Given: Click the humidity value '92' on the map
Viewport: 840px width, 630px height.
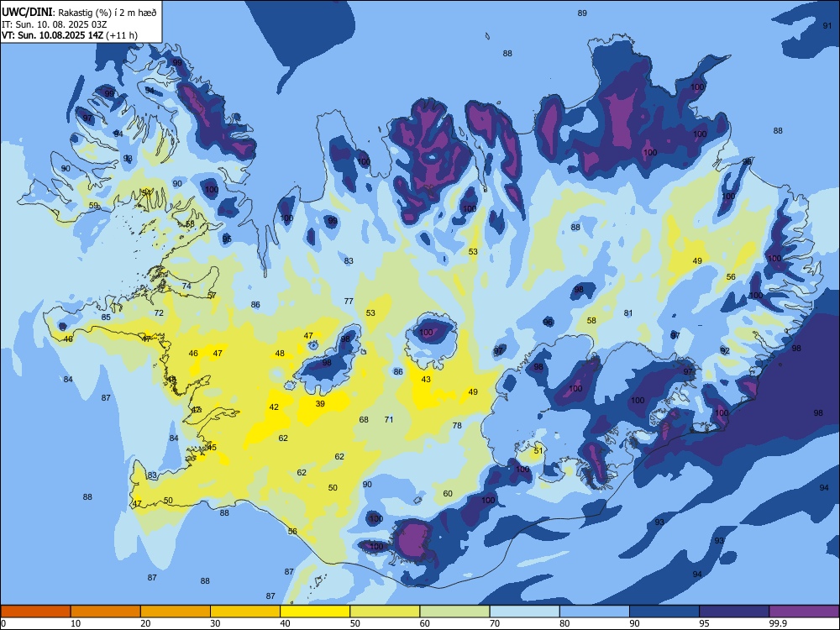Looking at the screenshot, I should (725, 351).
